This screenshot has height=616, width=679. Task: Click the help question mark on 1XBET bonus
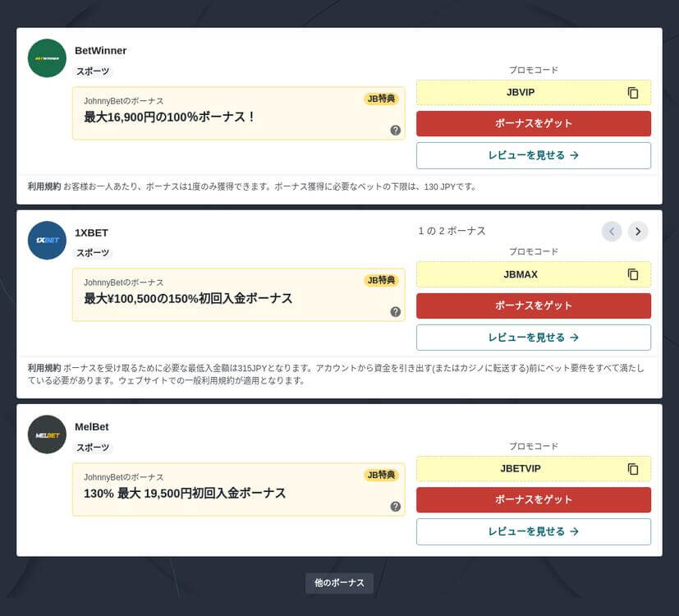pyautogui.click(x=395, y=311)
